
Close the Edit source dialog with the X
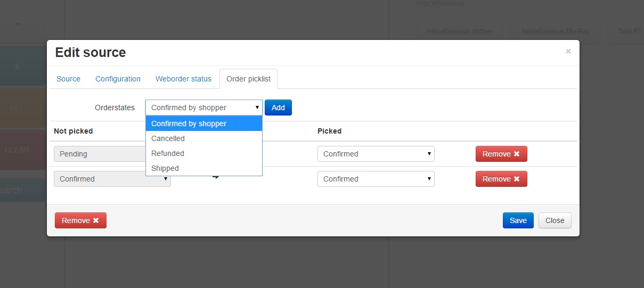click(x=568, y=51)
